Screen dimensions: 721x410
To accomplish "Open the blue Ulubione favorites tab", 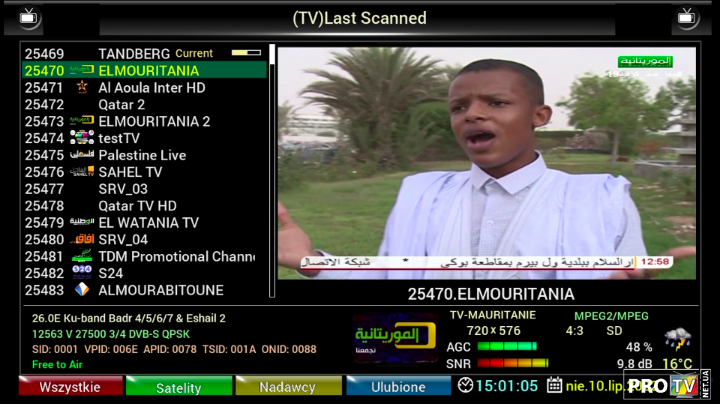I will coord(397,387).
